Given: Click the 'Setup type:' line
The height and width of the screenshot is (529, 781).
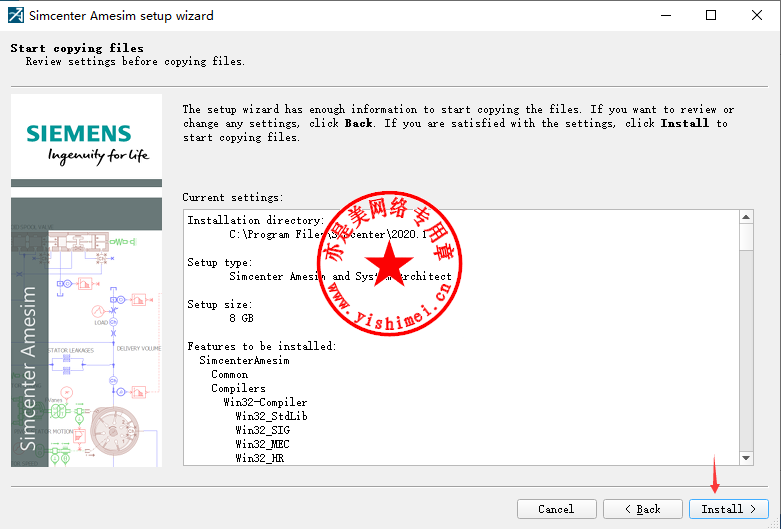Looking at the screenshot, I should [x=220, y=262].
